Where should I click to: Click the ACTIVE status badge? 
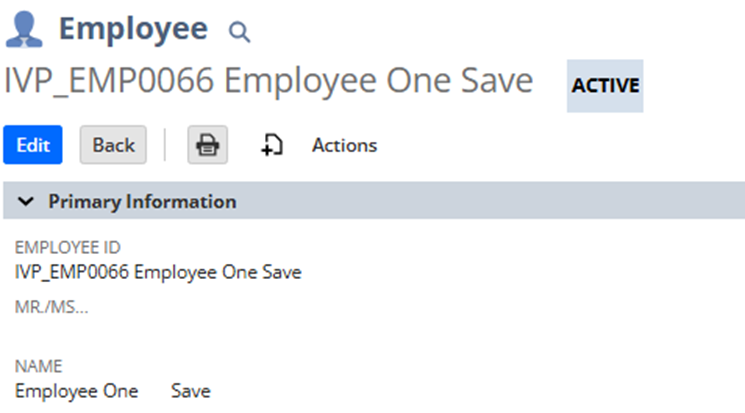point(605,86)
